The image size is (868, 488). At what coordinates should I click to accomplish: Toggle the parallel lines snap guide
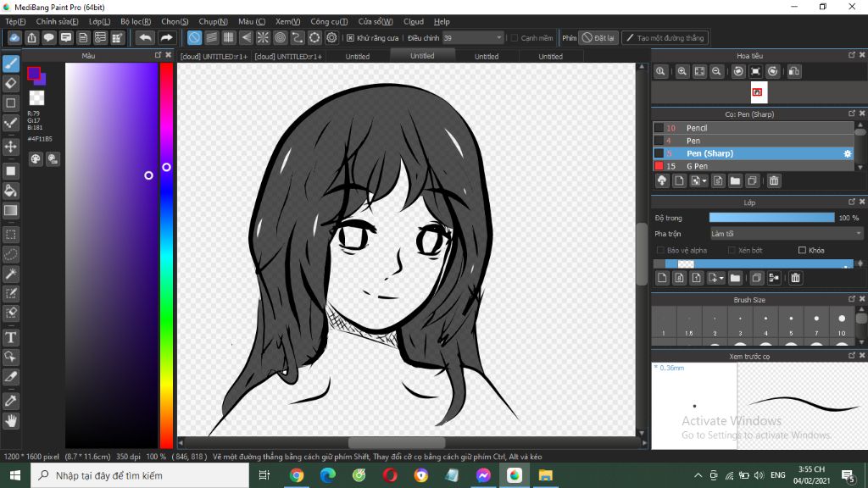(211, 37)
